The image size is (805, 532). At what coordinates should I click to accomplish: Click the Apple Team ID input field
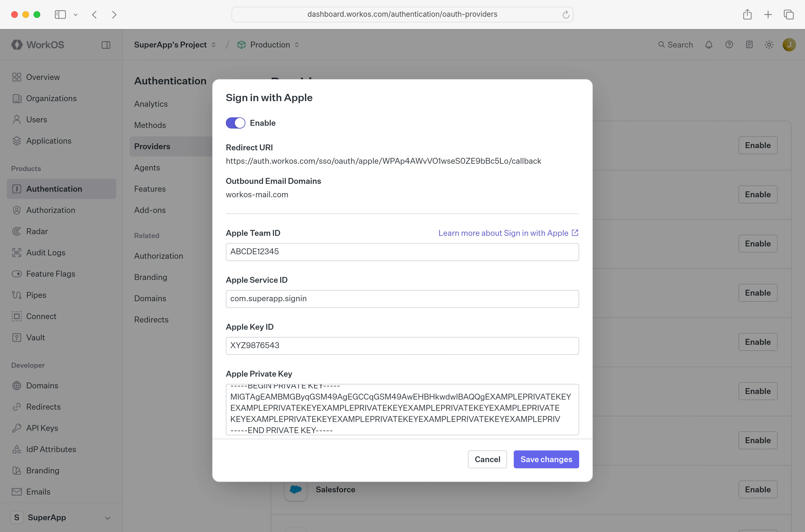[x=402, y=252]
